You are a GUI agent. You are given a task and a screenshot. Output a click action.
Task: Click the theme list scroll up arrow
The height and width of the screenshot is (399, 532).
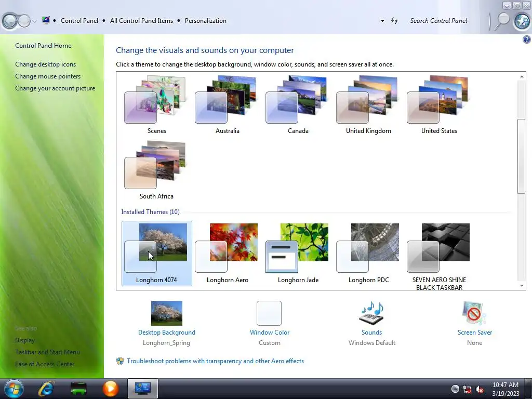522,77
